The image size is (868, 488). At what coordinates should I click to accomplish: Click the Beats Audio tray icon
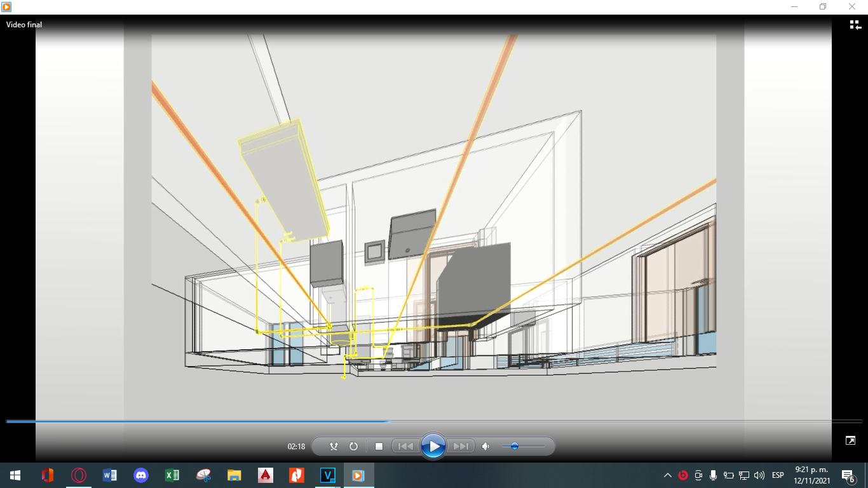click(683, 475)
